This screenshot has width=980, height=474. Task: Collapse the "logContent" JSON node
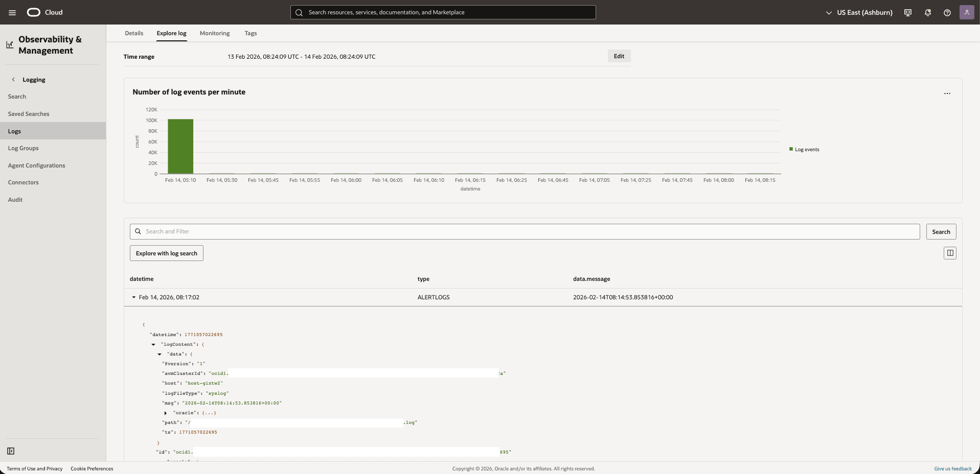153,344
